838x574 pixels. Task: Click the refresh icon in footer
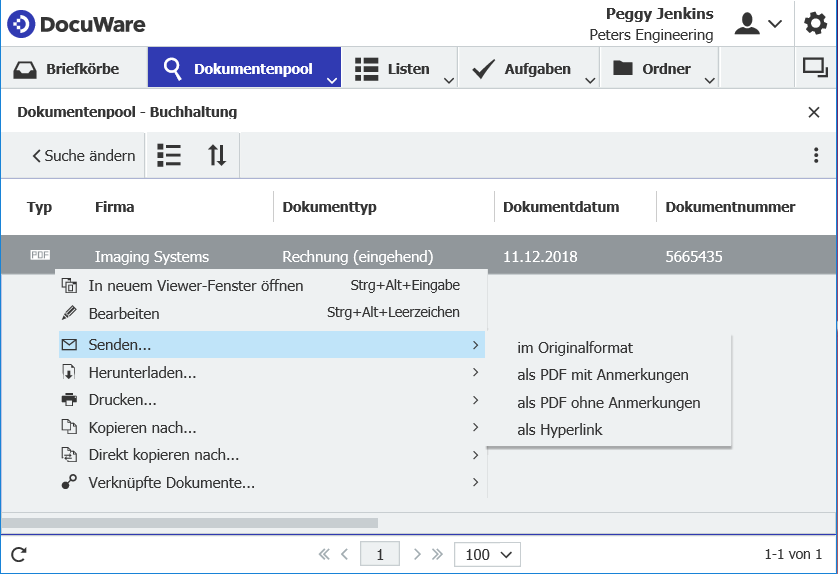[x=19, y=554]
